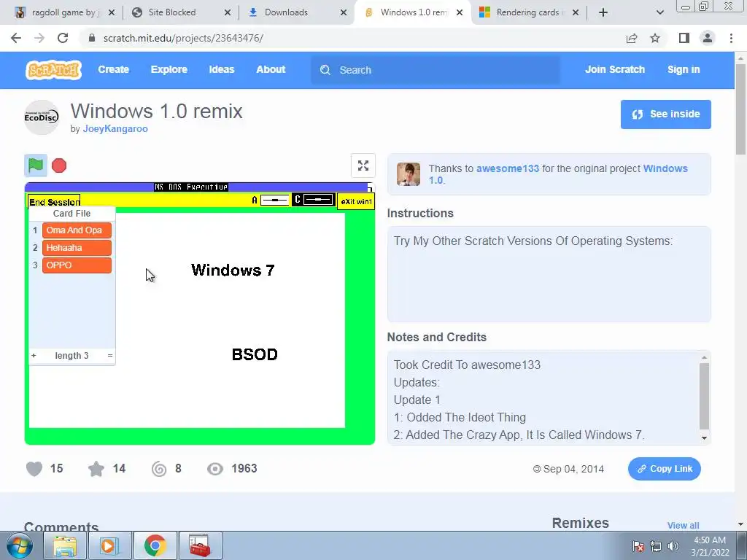This screenshot has width=747, height=560.
Task: Select the Hehaaha list item
Action: pyautogui.click(x=77, y=248)
